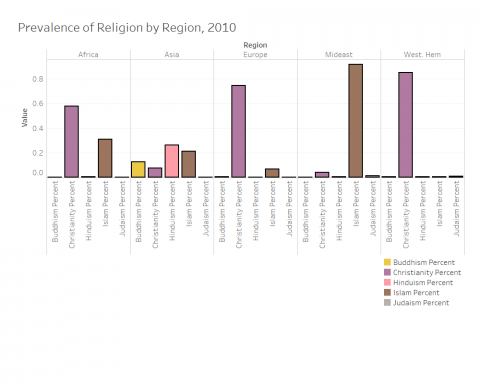
Task: Select the Europe Islam Percent bar
Action: [x=272, y=173]
